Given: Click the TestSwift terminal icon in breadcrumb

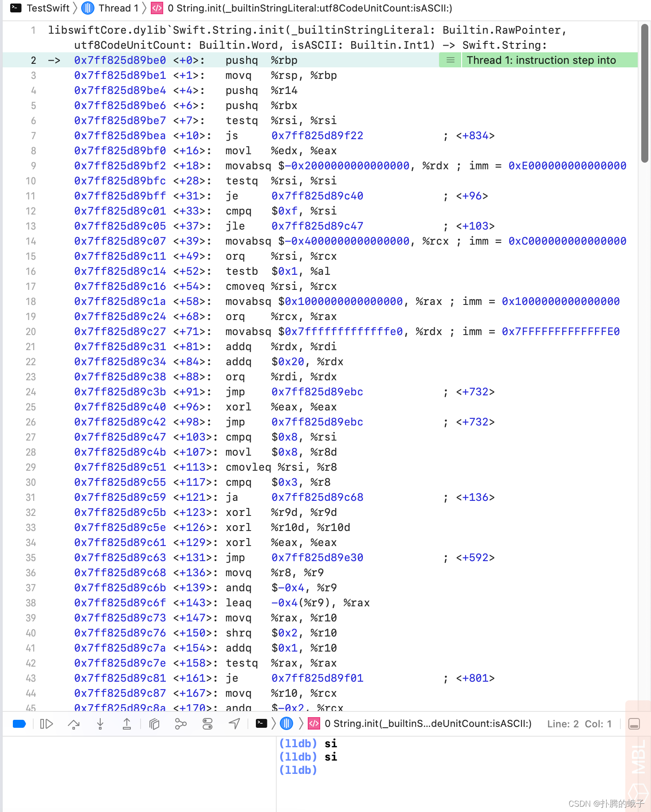Looking at the screenshot, I should pyautogui.click(x=16, y=8).
